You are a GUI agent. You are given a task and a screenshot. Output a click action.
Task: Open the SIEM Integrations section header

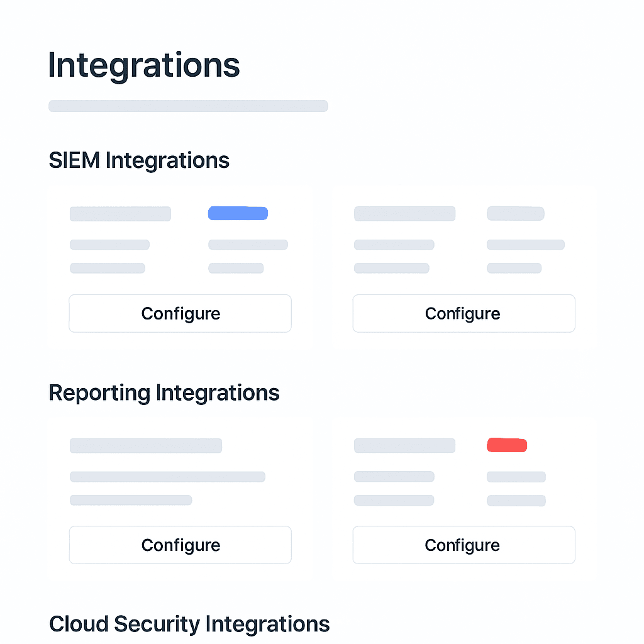tap(139, 160)
